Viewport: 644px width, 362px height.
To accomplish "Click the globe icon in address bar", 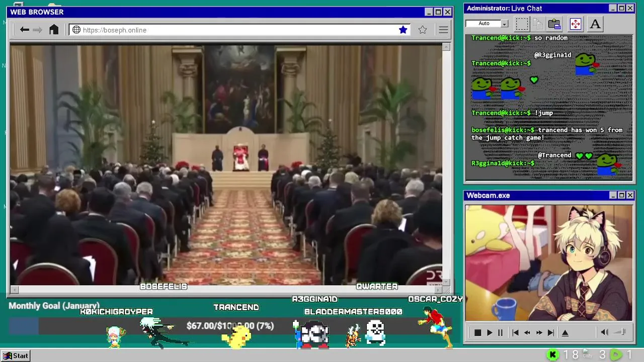I will 76,30.
